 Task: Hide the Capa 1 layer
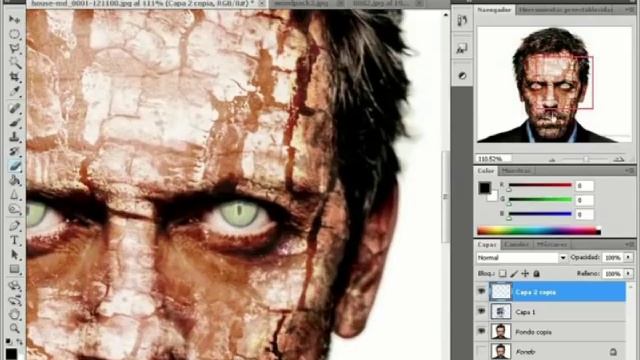(481, 311)
